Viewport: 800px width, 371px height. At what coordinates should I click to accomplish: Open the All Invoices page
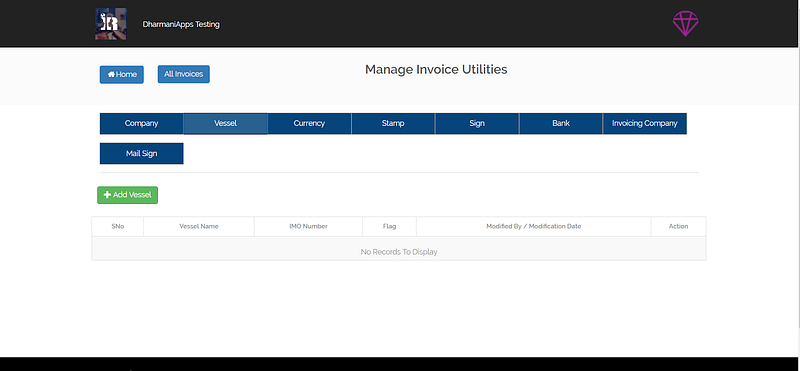(184, 74)
